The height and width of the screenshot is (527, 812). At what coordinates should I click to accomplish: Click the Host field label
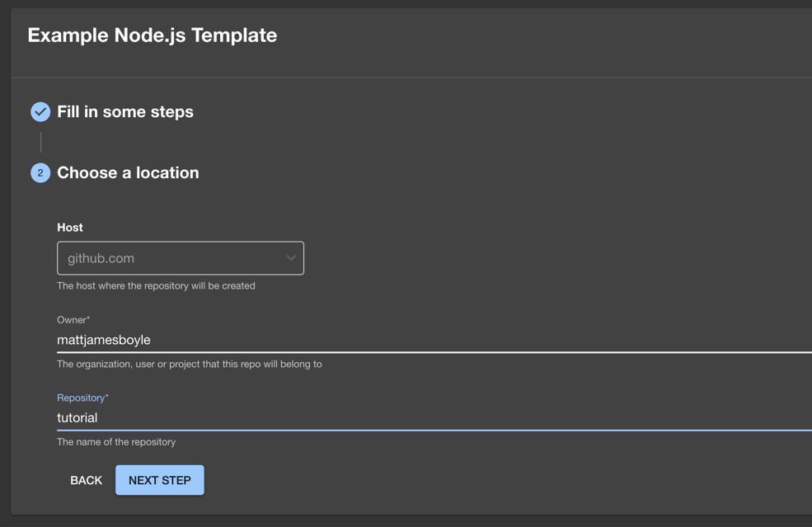point(70,228)
